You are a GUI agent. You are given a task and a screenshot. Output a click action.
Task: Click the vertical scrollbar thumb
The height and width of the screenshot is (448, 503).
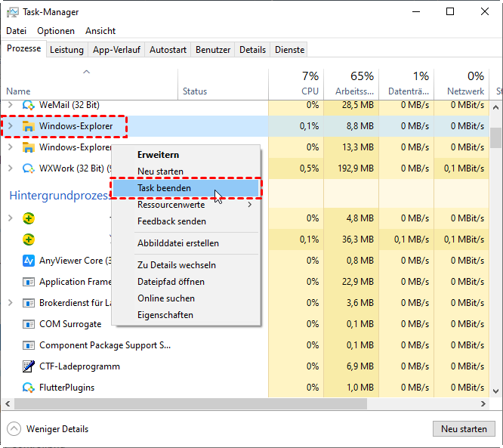click(495, 137)
